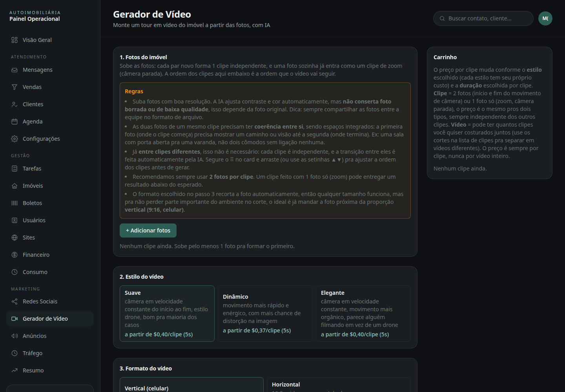565x392 pixels.
Task: Open the user avatar in header
Action: pos(545,18)
